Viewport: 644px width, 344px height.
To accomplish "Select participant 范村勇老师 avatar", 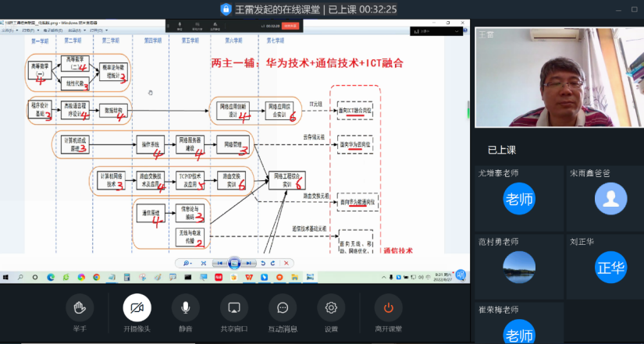I will 519,268.
